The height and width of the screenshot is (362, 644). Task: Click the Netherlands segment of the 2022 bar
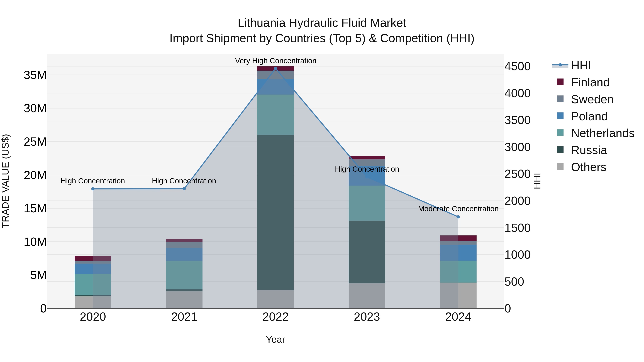pos(275,115)
